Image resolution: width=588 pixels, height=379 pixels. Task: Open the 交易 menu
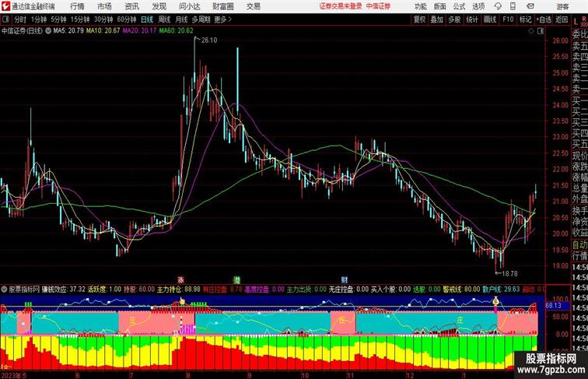(253, 6)
